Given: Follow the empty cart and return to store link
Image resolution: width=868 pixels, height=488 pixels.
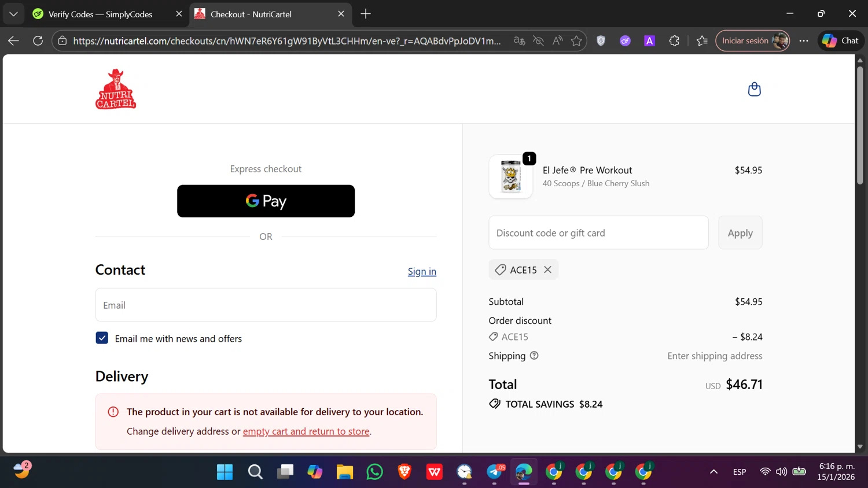Looking at the screenshot, I should 306,431.
